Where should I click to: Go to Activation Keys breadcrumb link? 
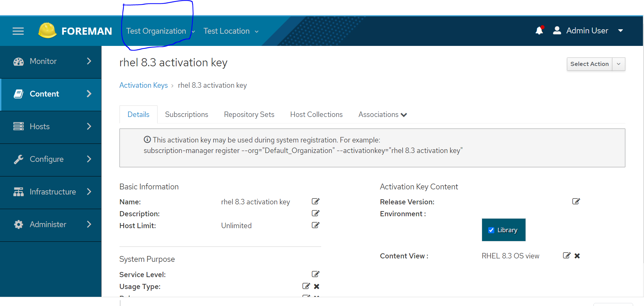[144, 85]
